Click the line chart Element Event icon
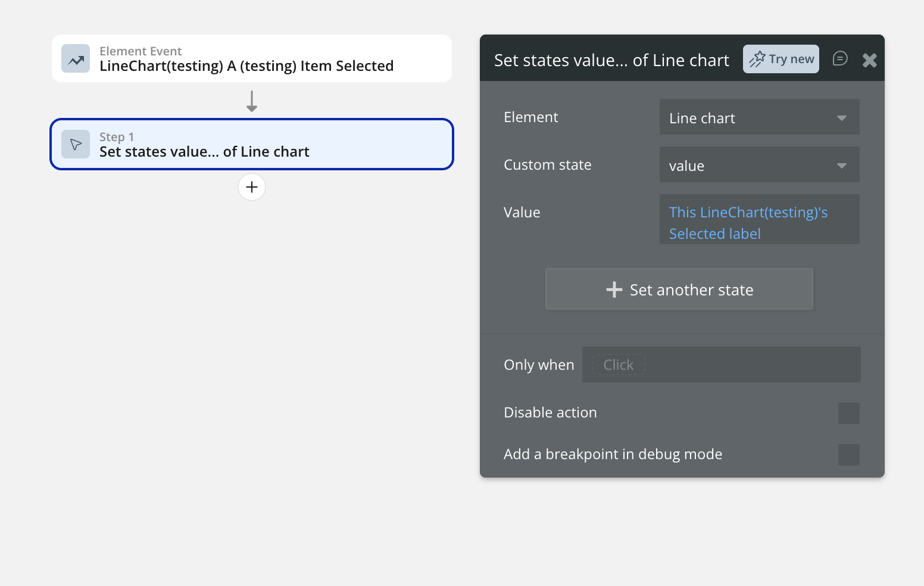This screenshot has width=924, height=586. (76, 58)
